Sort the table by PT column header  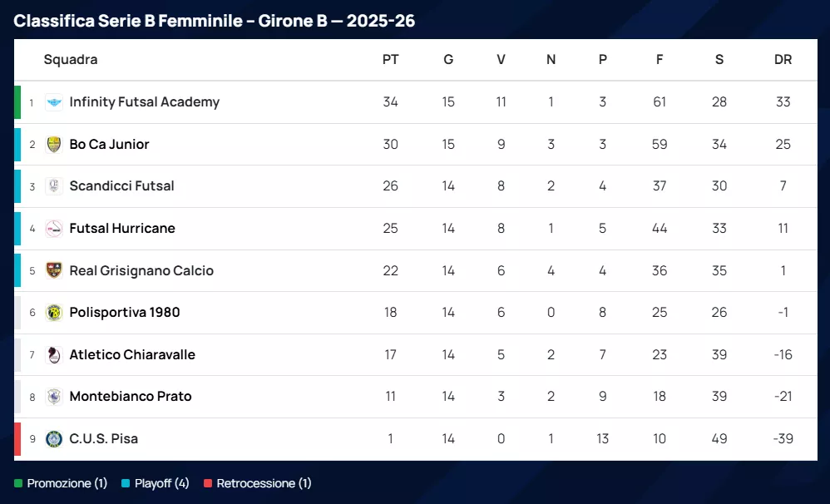coord(390,60)
